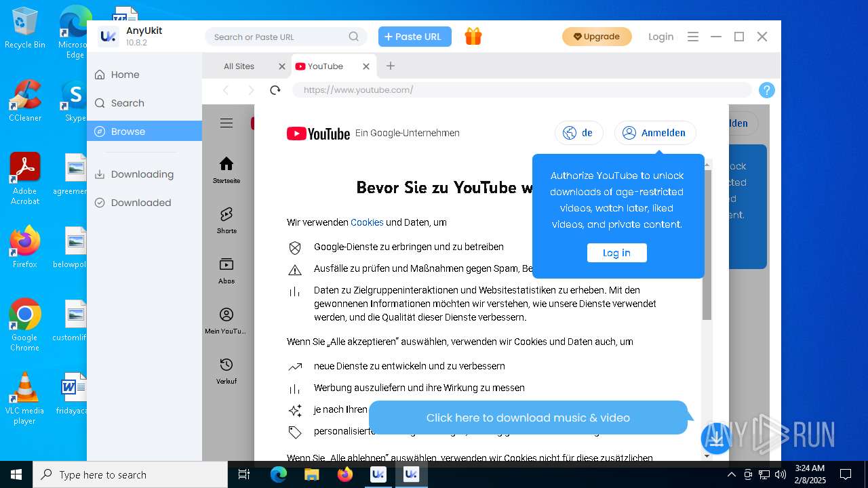
Task: Click scrollbar down arrow in consent dialog
Action: point(707,455)
